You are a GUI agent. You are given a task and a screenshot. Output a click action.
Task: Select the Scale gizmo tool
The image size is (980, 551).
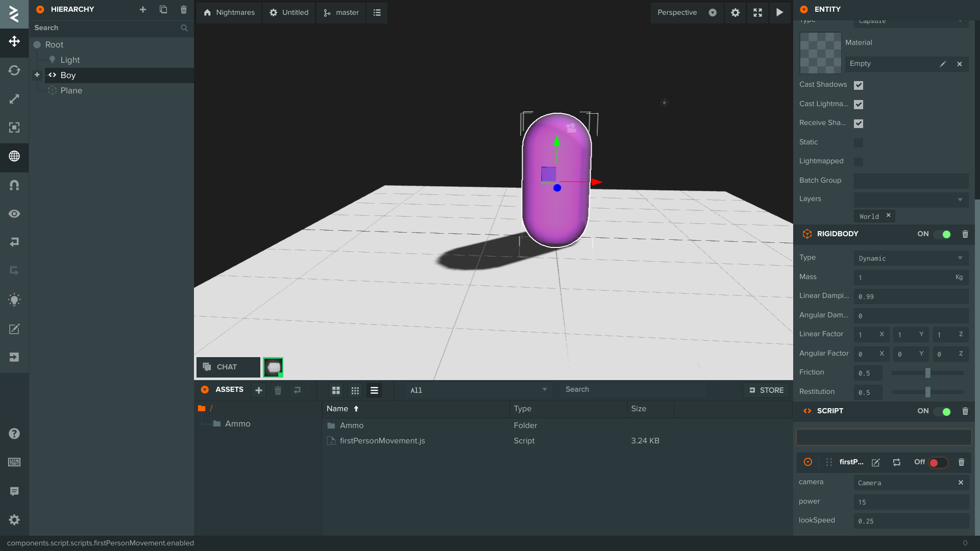(x=14, y=99)
